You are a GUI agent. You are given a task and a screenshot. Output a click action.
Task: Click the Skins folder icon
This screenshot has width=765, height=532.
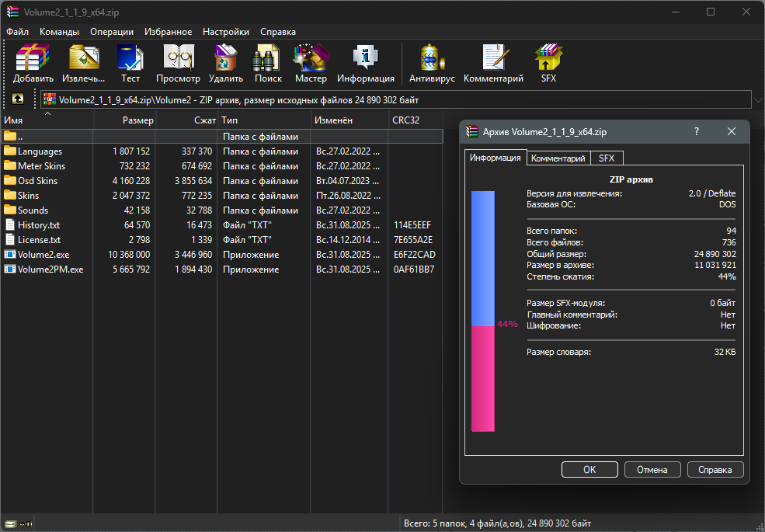coord(10,195)
